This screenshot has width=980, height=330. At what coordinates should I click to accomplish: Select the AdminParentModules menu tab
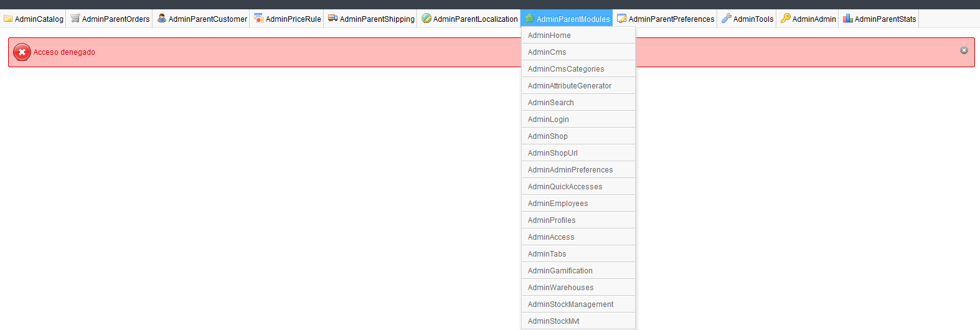(567, 19)
